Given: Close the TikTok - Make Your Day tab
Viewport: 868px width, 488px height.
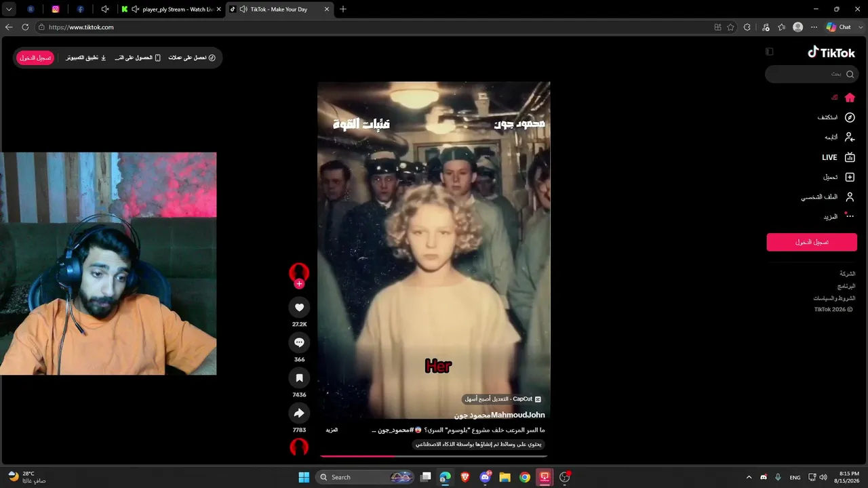Looking at the screenshot, I should 327,9.
